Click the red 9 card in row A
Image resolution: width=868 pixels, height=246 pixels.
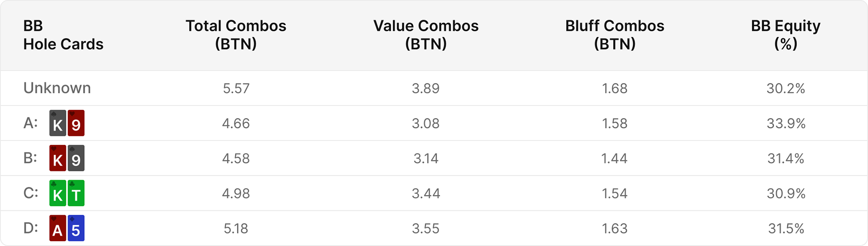point(76,123)
